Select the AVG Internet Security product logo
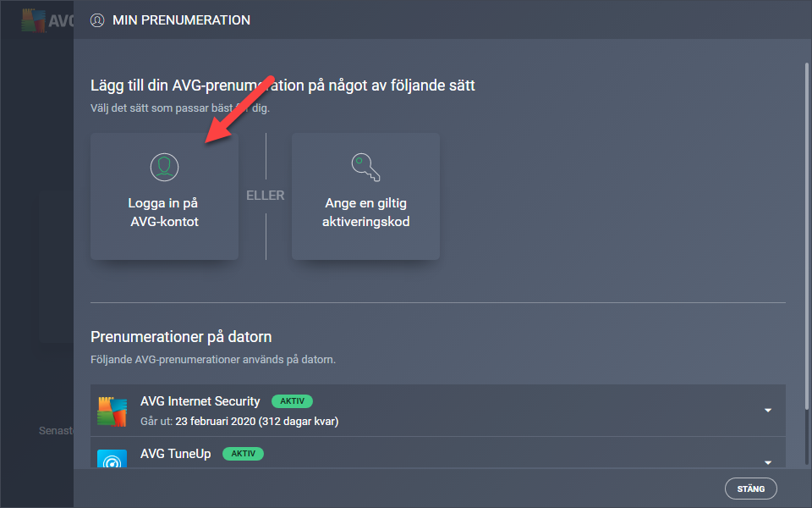The image size is (812, 508). point(112,411)
